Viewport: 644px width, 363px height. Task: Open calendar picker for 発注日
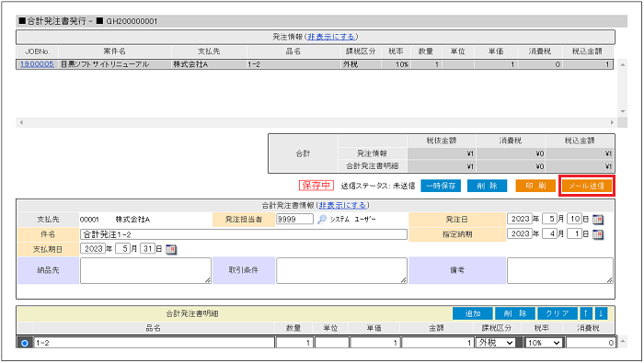tap(598, 220)
